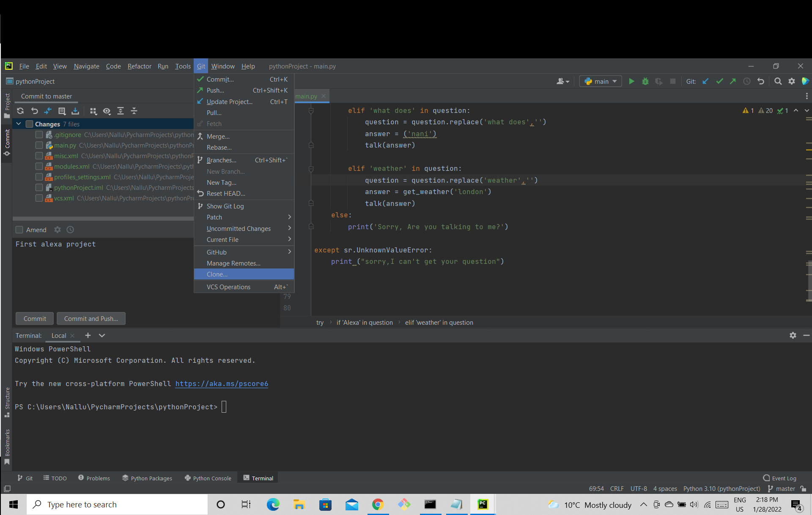Viewport: 812px width, 515px height.
Task: Open the aka.ms/pscore6 link in the terminal
Action: 222,384
